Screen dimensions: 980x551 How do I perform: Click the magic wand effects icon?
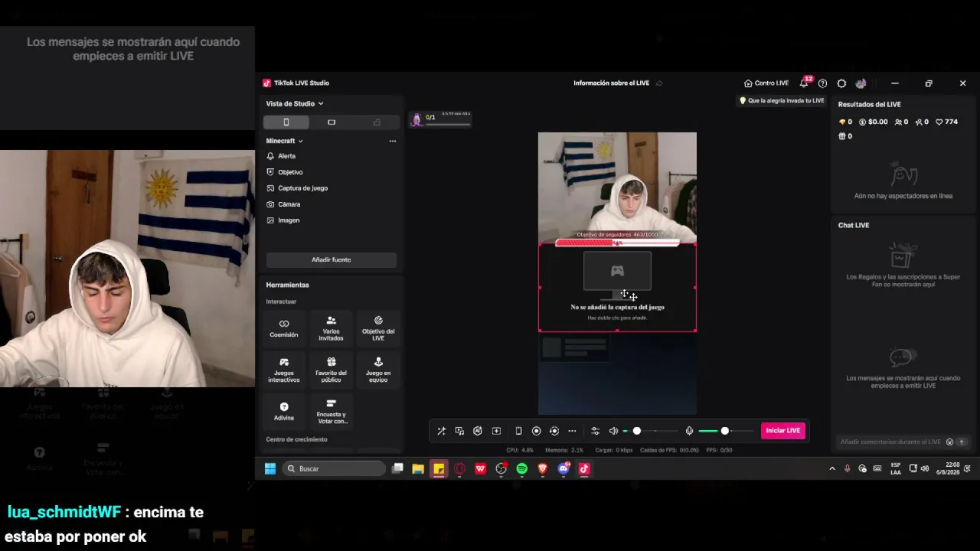pyautogui.click(x=441, y=431)
